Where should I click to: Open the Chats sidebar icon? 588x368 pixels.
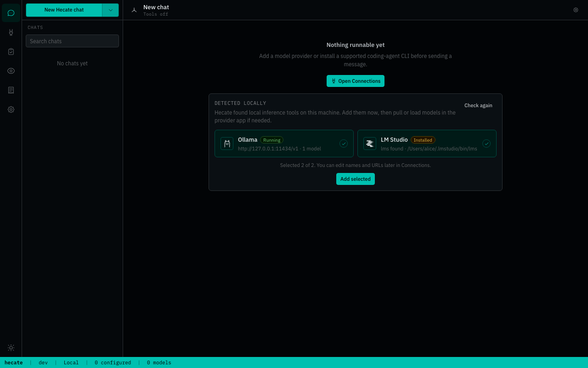pos(11,13)
